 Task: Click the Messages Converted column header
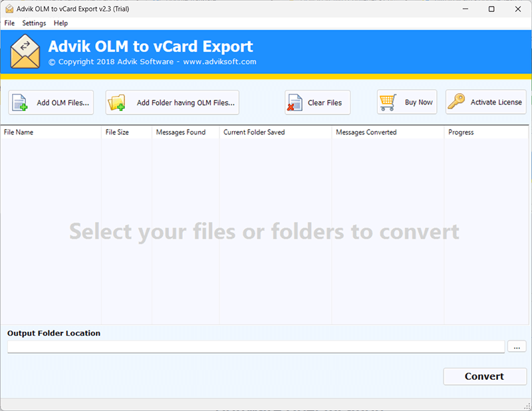[x=388, y=132]
